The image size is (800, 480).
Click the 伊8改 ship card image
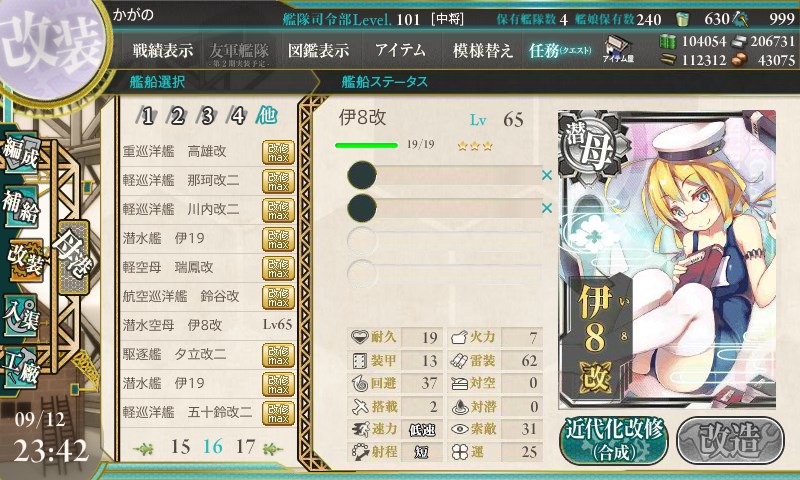point(667,260)
